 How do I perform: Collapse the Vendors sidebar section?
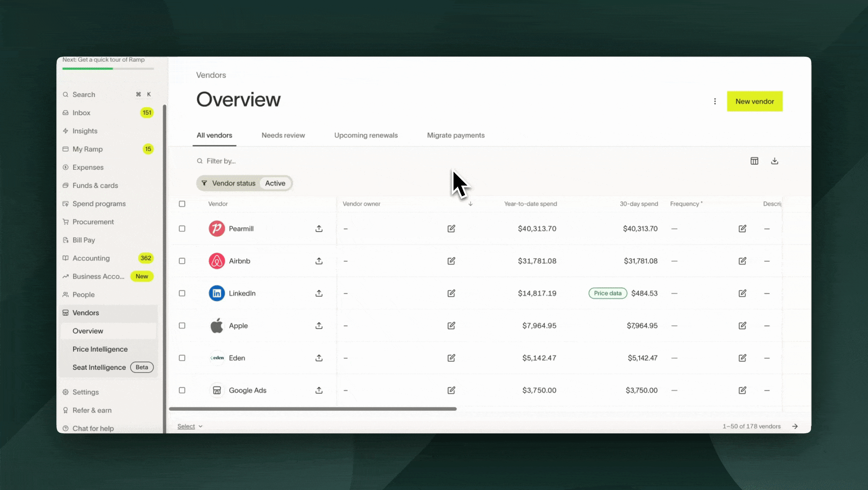click(x=108, y=313)
